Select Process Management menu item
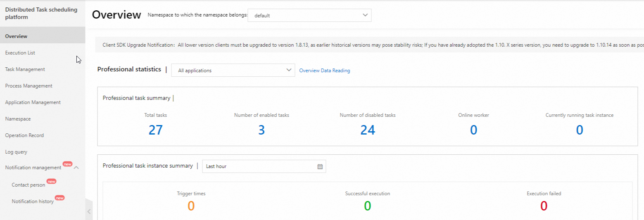Screen dimensions: 644x220 point(29,86)
